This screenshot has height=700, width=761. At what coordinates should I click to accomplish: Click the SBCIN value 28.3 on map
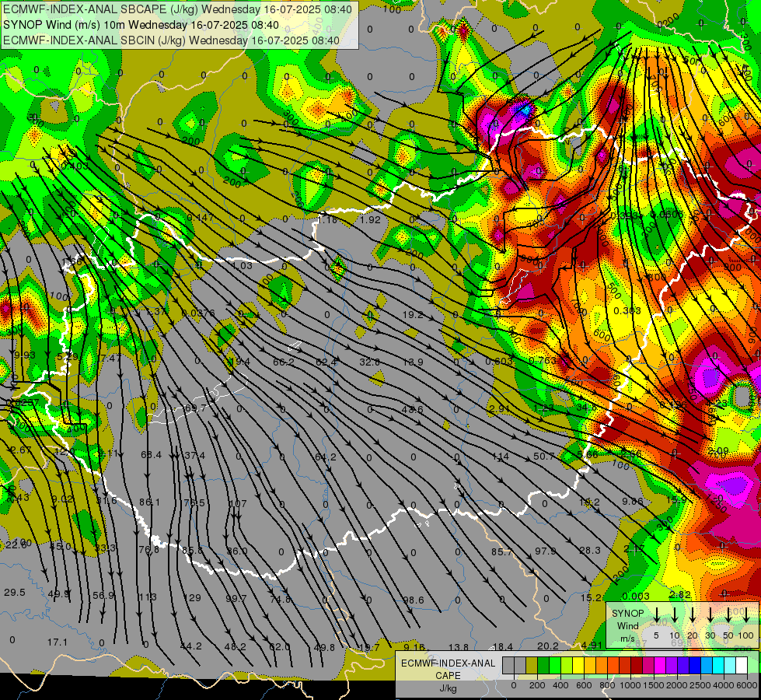590,551
